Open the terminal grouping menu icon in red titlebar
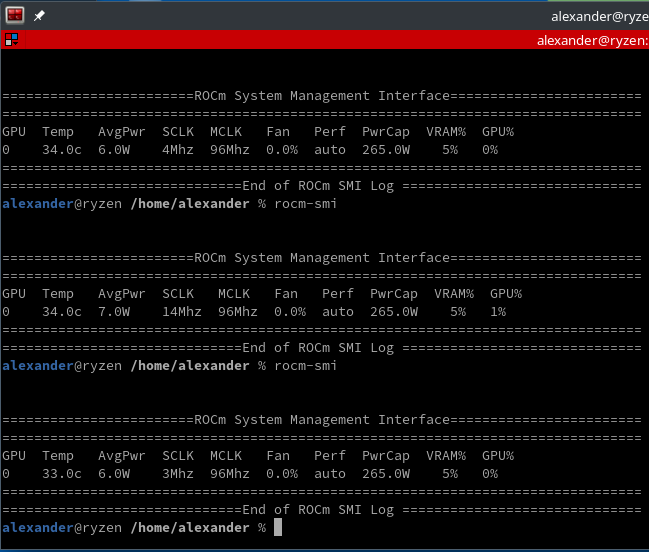Image resolution: width=649 pixels, height=552 pixels. coord(12,40)
